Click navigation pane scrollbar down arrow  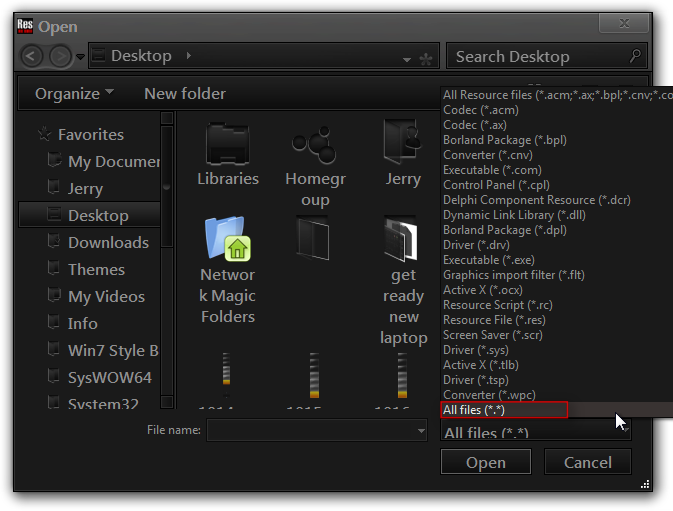coord(167,402)
